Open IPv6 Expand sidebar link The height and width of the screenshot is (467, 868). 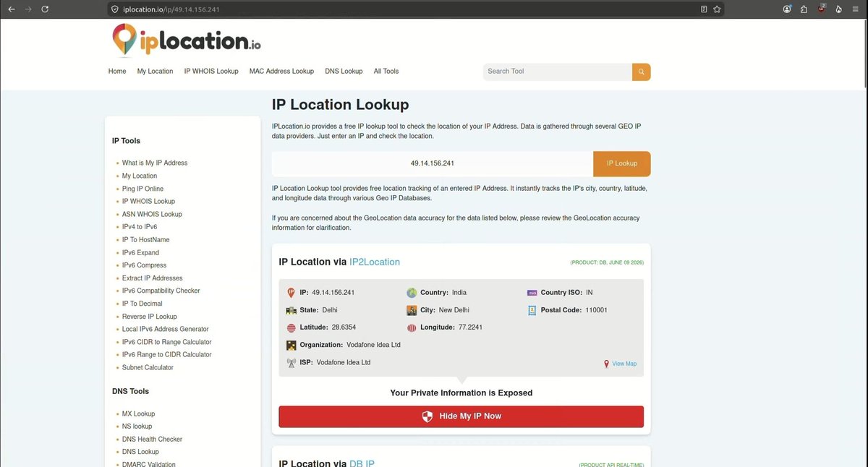pos(140,252)
